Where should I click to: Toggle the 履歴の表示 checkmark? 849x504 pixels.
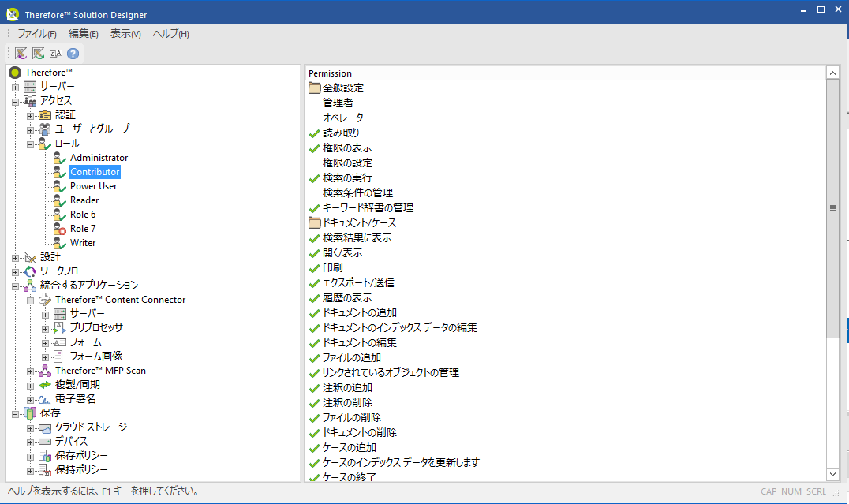tap(314, 298)
